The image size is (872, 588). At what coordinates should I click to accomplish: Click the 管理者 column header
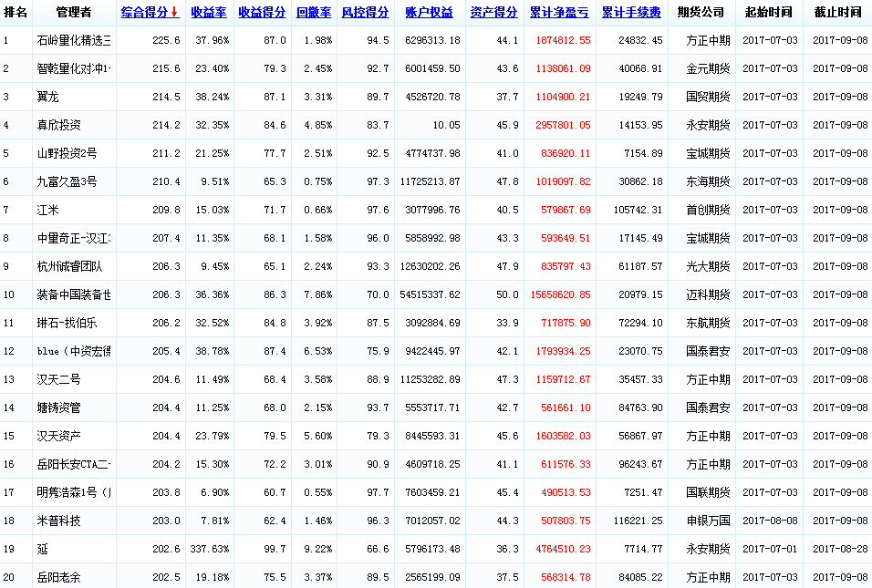pos(74,12)
